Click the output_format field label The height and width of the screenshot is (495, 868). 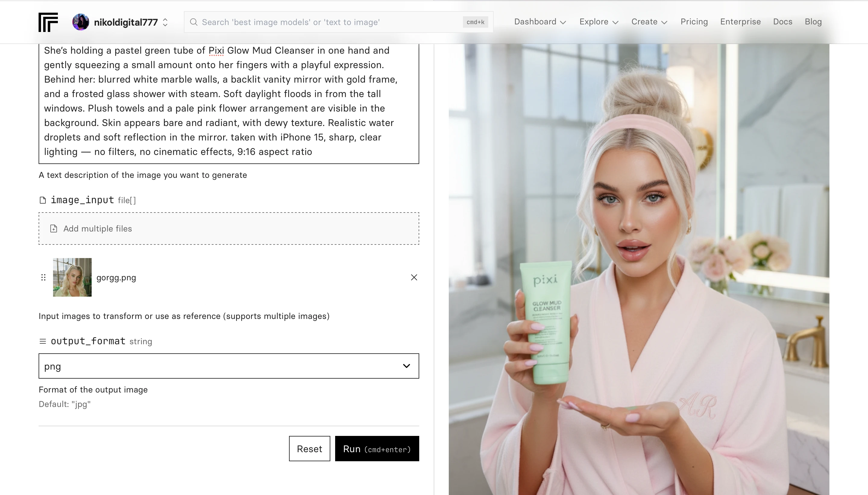click(x=88, y=341)
